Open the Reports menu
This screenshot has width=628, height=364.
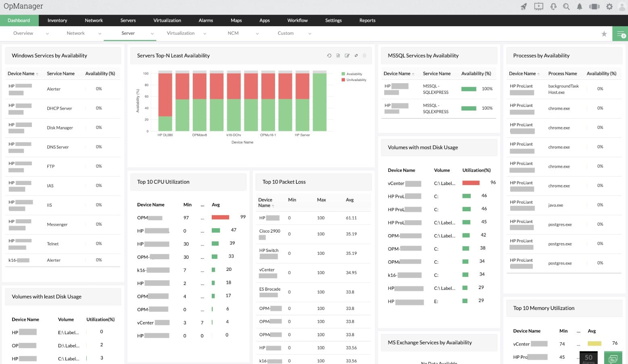[367, 20]
